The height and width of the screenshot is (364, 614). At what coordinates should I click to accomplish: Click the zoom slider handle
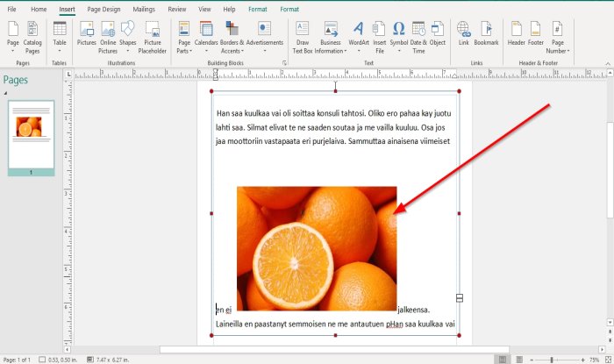pos(552,360)
